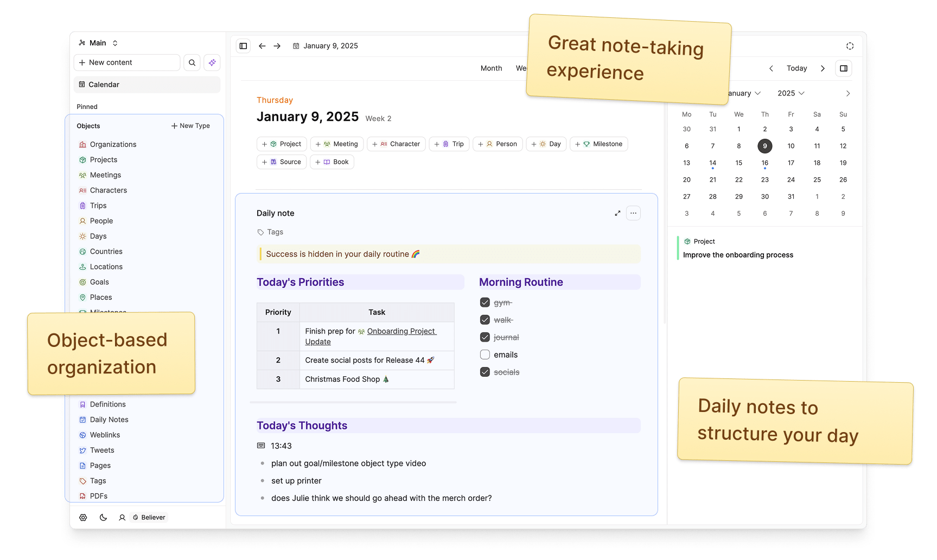This screenshot has width=937, height=560.
Task: Toggle the right sidebar panel icon
Action: click(844, 68)
